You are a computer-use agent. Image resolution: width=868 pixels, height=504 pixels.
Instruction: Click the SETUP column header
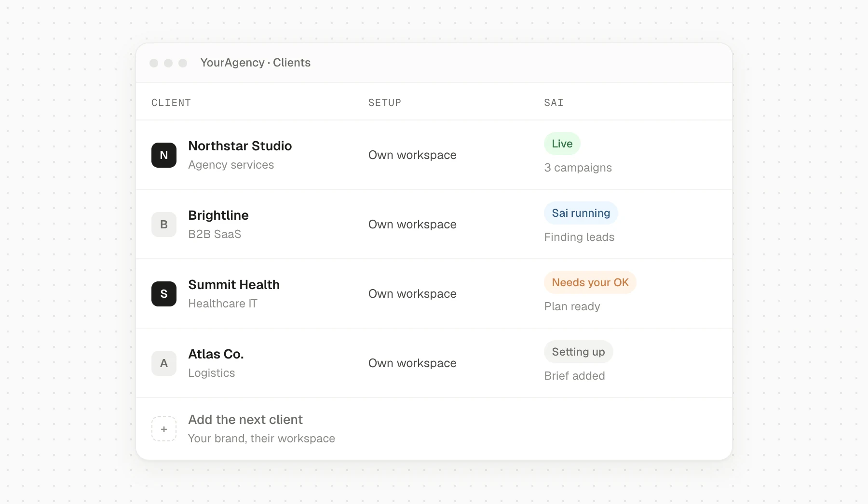[x=385, y=103]
